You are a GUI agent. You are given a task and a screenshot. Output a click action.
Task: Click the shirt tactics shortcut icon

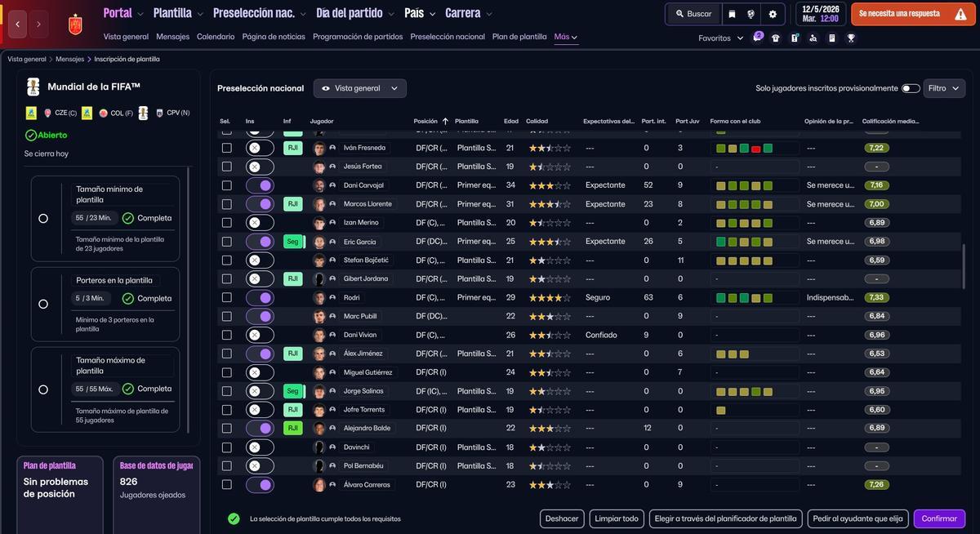tap(775, 38)
